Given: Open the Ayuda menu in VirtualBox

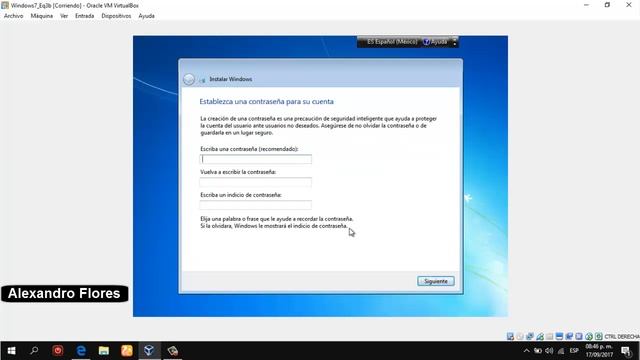Looking at the screenshot, I should [147, 16].
